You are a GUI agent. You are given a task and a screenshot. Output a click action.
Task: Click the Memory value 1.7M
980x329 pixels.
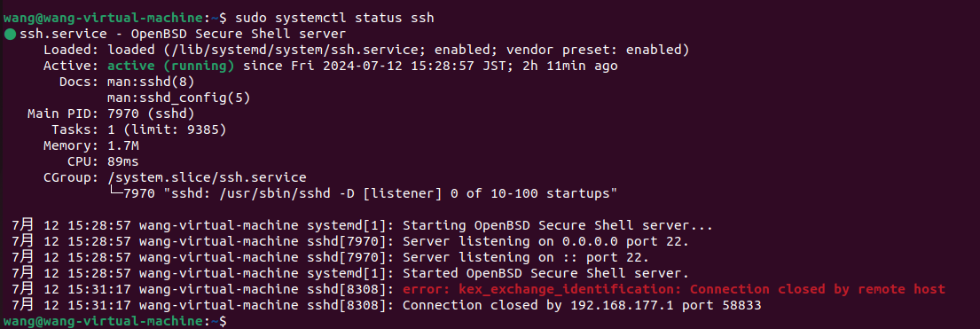click(x=124, y=146)
